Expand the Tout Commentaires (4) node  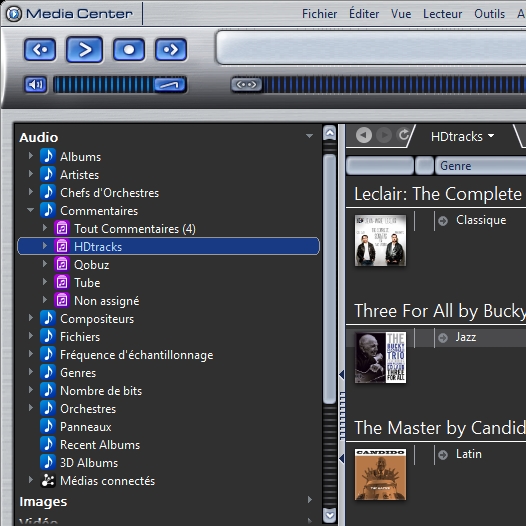[x=45, y=228]
